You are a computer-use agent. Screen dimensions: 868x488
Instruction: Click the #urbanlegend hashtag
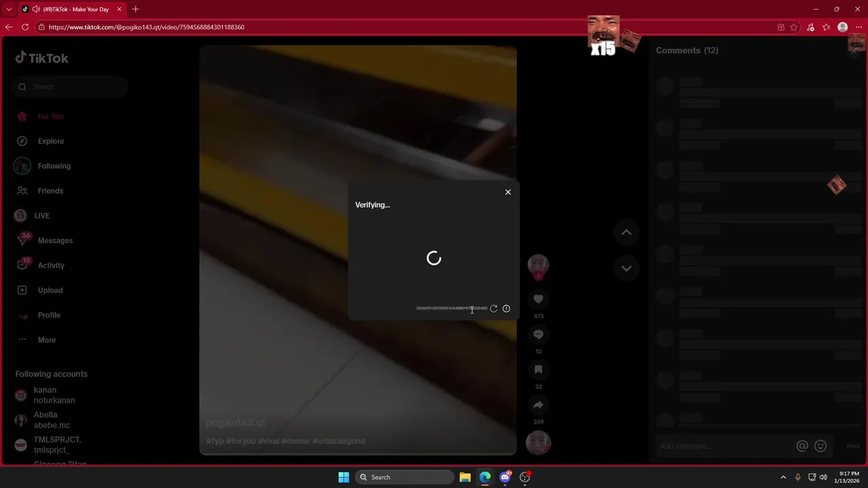click(x=338, y=441)
